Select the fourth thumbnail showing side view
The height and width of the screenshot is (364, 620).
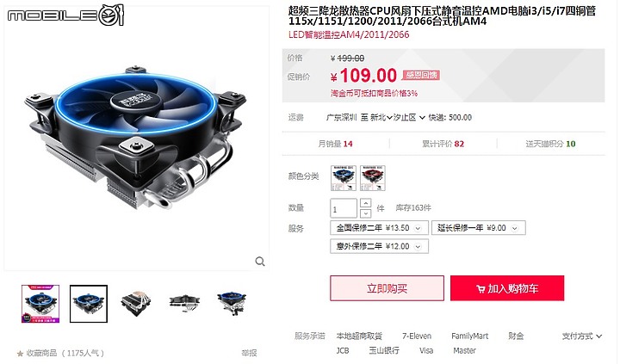[184, 304]
